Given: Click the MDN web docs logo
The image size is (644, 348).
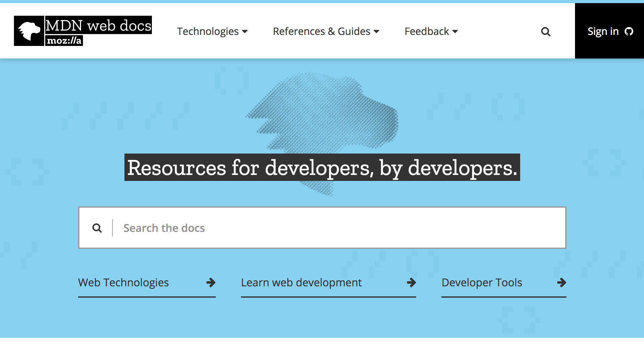Looking at the screenshot, I should click(x=83, y=31).
